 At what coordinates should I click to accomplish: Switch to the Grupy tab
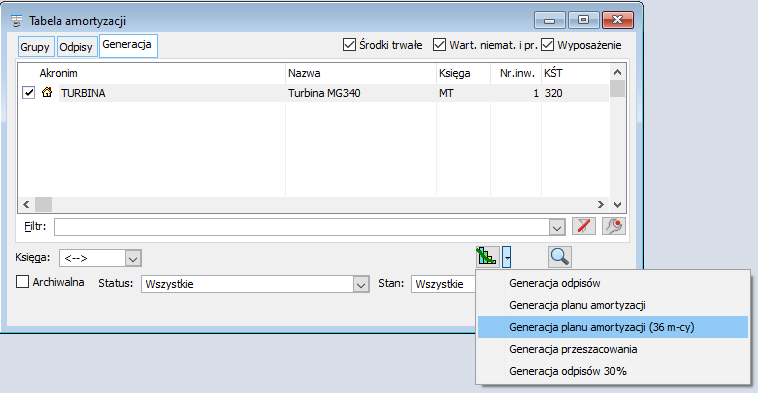(35, 47)
